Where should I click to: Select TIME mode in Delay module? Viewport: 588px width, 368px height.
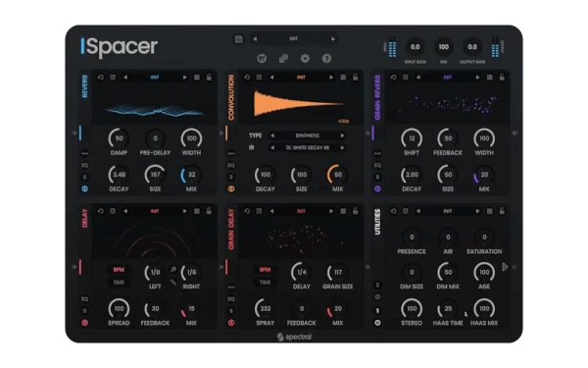click(119, 283)
